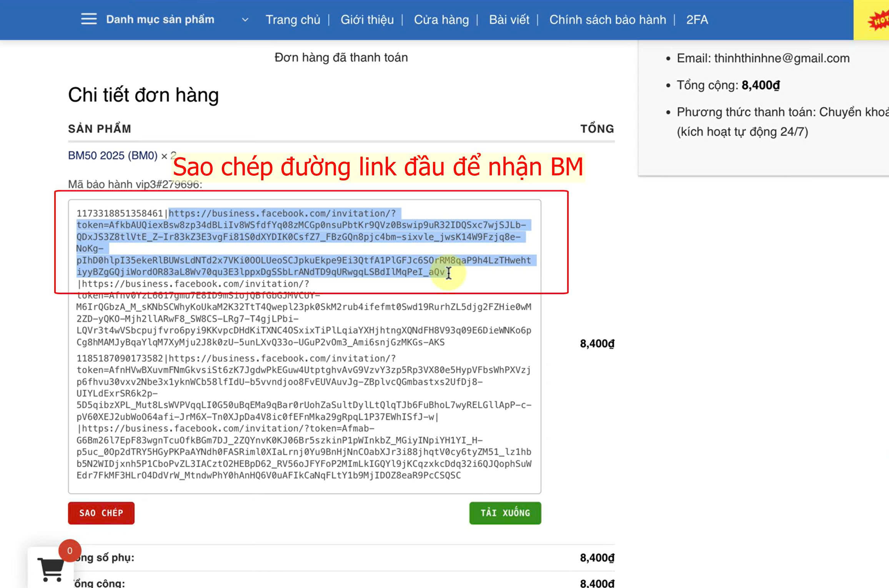This screenshot has height=588, width=889.
Task: Open the hamburger menu icon
Action: (89, 19)
